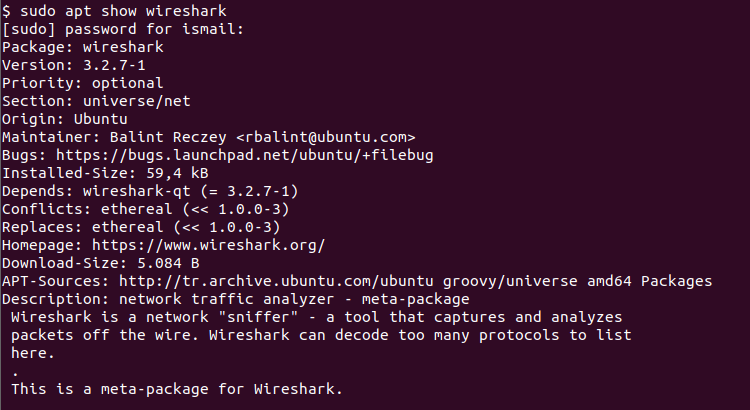The height and width of the screenshot is (410, 750).
Task: Click the wireshark.org homepage URL
Action: click(x=209, y=245)
